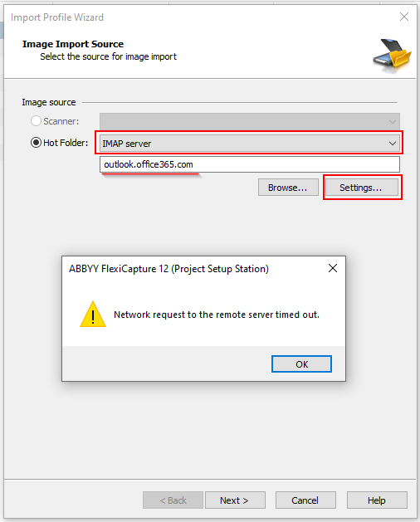Click the ABBYY FlexiCapture 12 dialog title

[168, 269]
